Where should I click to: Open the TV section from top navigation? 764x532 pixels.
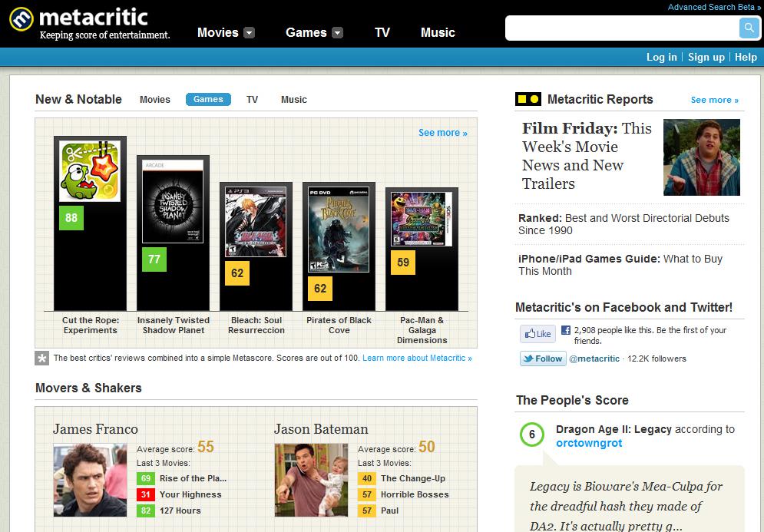click(x=382, y=32)
